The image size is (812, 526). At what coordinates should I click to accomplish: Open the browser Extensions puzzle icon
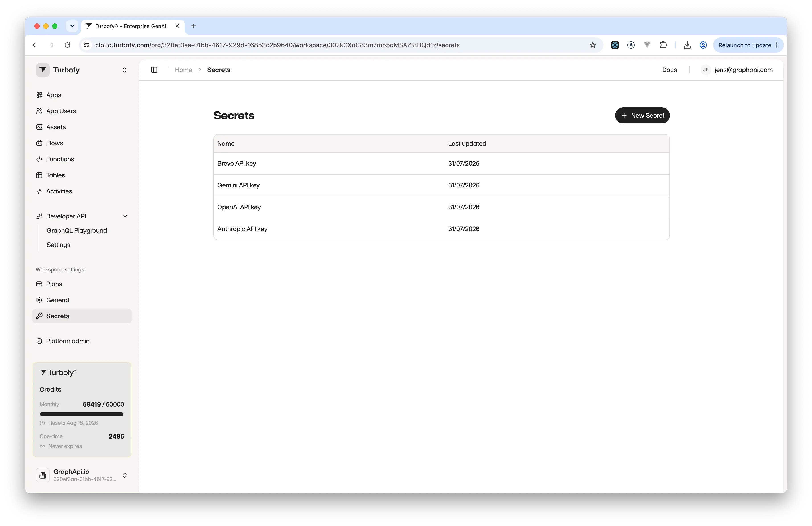(x=663, y=45)
